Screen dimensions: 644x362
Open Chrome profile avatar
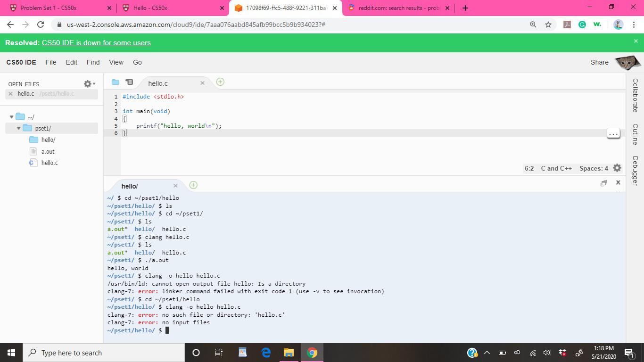coord(619,25)
